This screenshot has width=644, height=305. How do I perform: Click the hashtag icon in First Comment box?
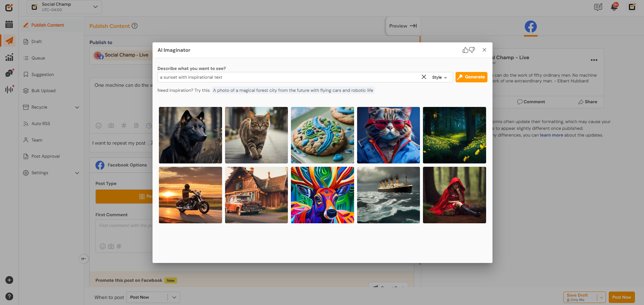tap(119, 246)
